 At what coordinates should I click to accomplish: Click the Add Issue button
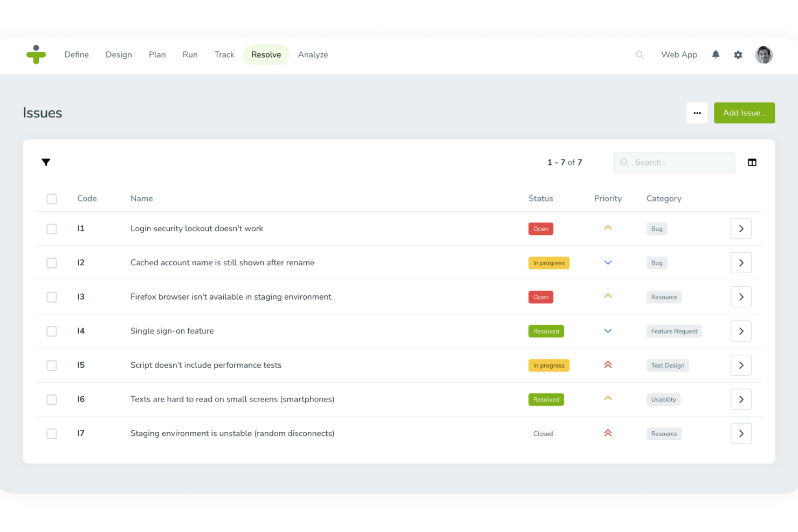click(744, 113)
